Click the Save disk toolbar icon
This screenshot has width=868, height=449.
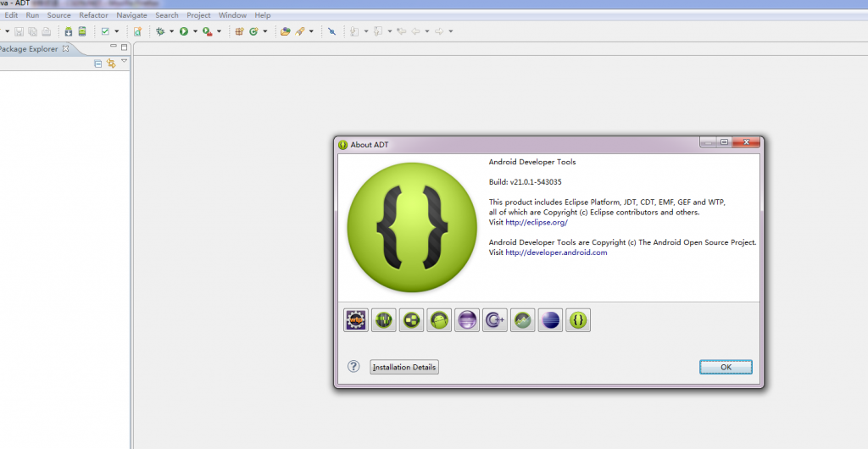coord(19,31)
